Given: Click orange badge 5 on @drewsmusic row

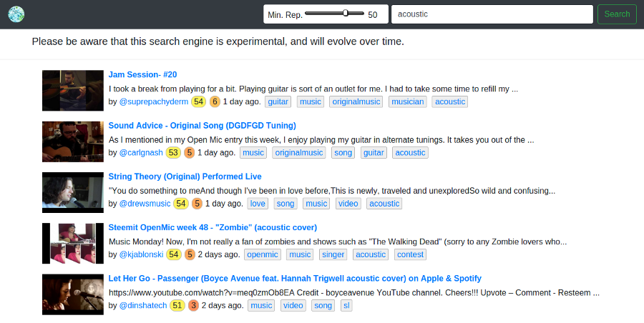Looking at the screenshot, I should tap(197, 204).
